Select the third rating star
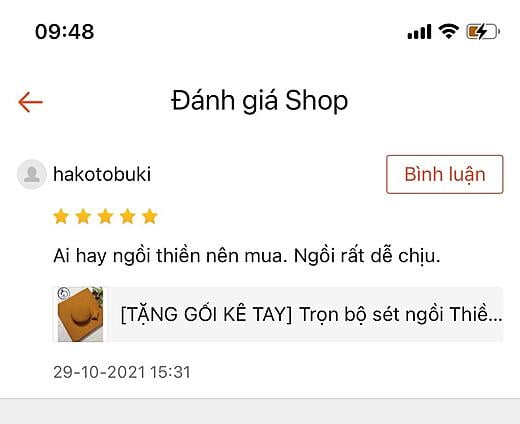 click(105, 216)
